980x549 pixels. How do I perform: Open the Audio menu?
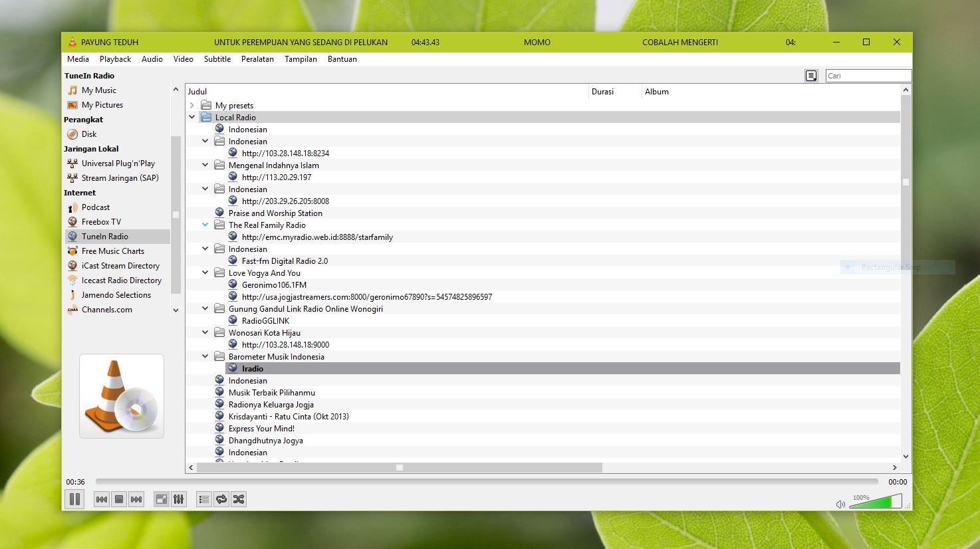coord(152,59)
